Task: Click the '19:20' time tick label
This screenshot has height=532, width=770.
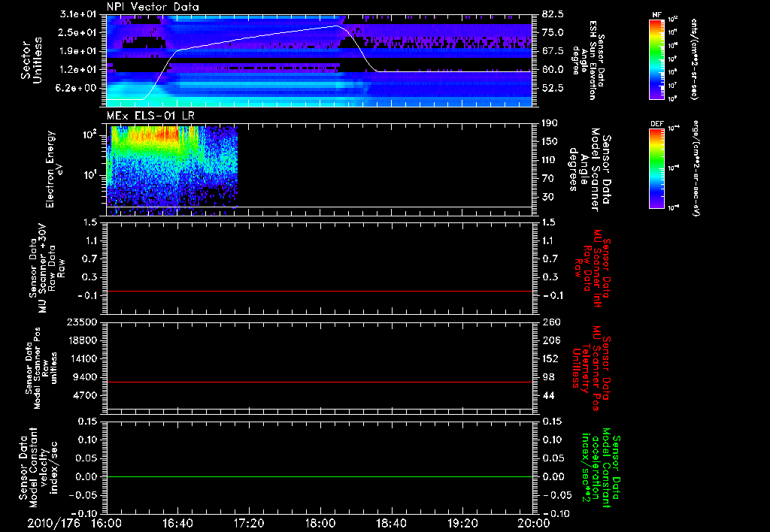Action: (x=462, y=523)
